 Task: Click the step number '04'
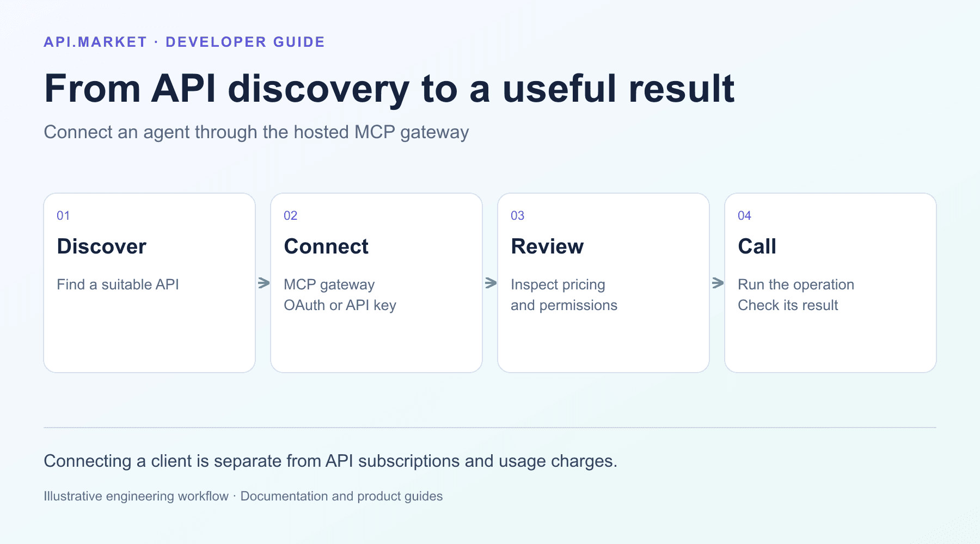[744, 215]
